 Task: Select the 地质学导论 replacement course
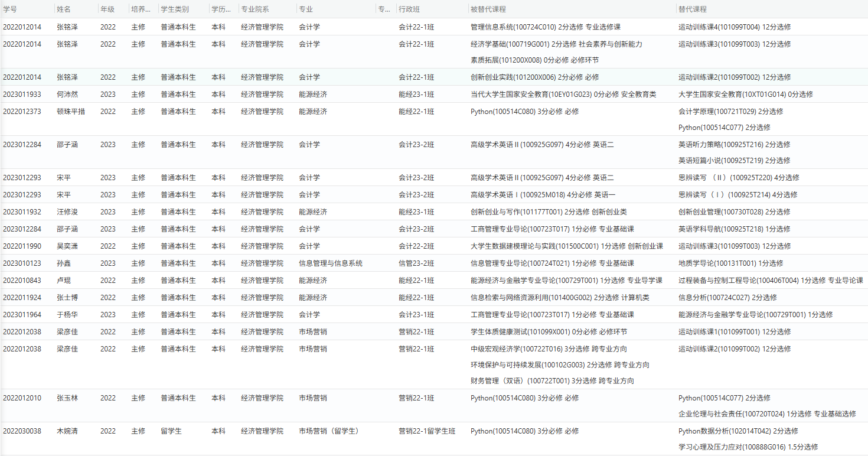point(730,263)
